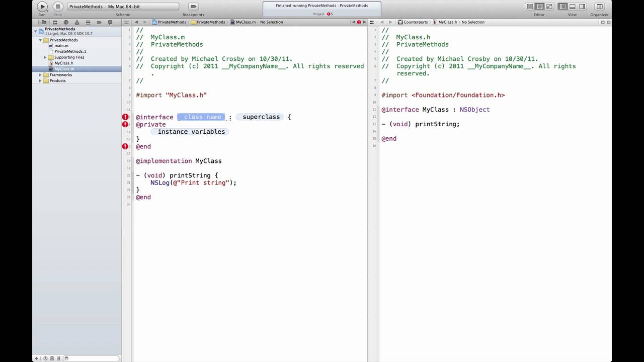Viewport: 644px width, 362px height.
Task: Collapse the PrivateMethods project root
Action: pyautogui.click(x=36, y=31)
